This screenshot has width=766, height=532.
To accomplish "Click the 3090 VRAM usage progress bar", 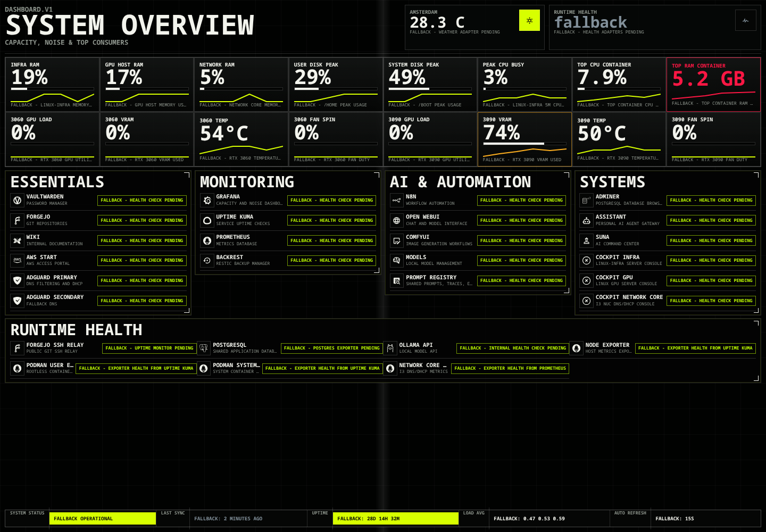I will [x=524, y=144].
